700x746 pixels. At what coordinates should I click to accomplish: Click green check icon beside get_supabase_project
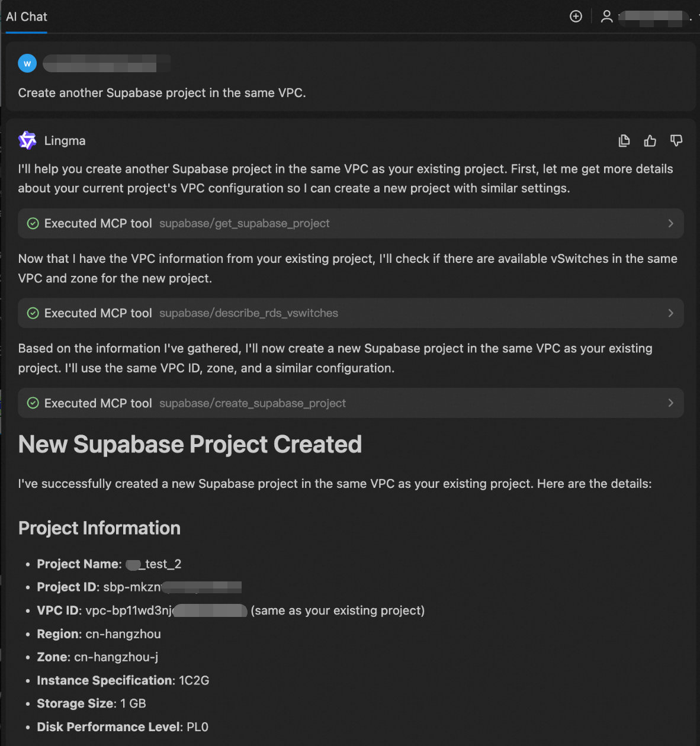pos(33,224)
